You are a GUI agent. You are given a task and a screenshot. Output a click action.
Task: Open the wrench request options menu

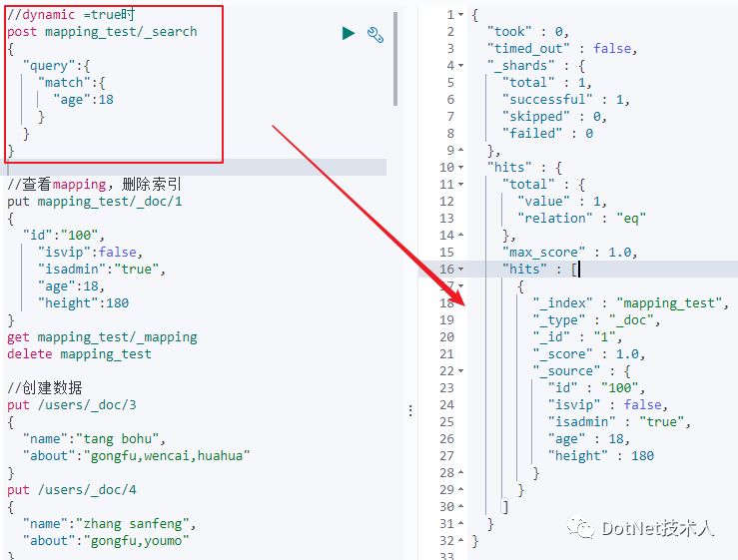click(375, 35)
